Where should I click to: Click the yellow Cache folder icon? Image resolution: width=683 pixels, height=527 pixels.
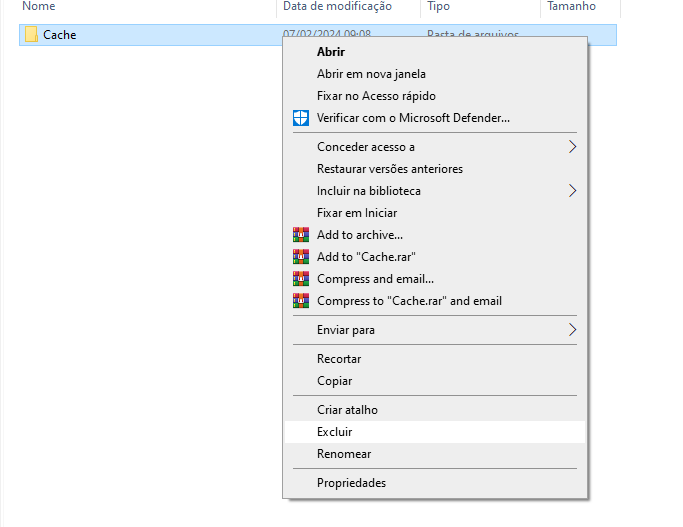click(31, 35)
